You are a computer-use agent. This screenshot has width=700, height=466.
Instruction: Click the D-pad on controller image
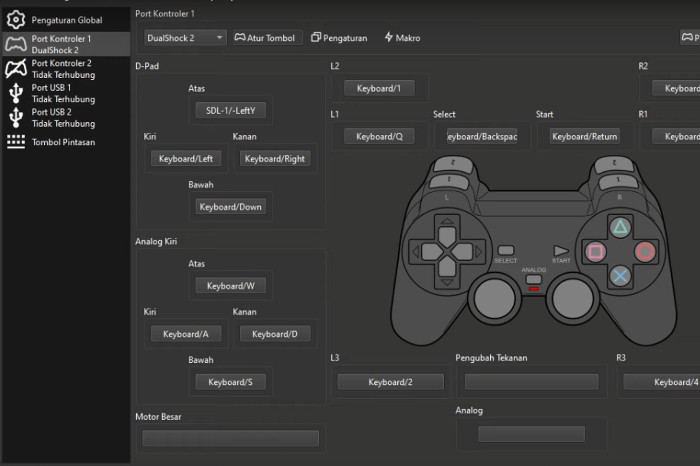point(447,252)
